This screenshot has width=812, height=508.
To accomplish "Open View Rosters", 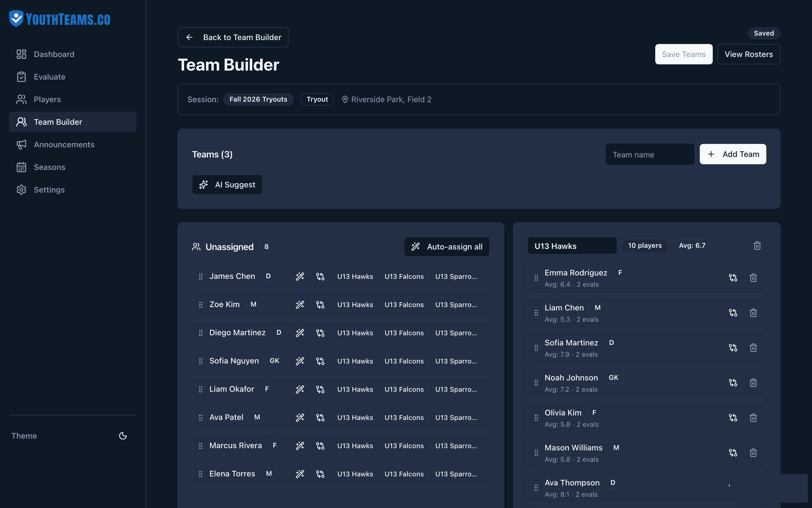I will [749, 54].
